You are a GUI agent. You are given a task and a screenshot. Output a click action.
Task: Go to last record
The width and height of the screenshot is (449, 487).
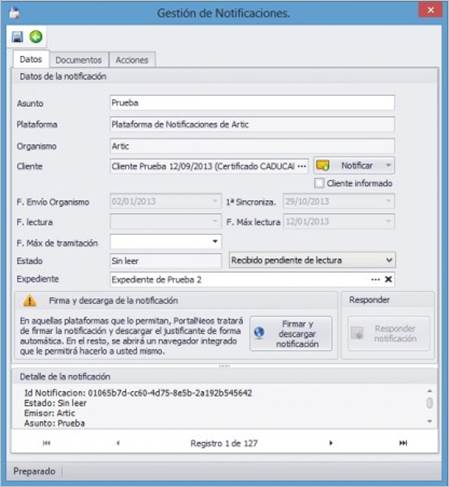click(x=403, y=443)
